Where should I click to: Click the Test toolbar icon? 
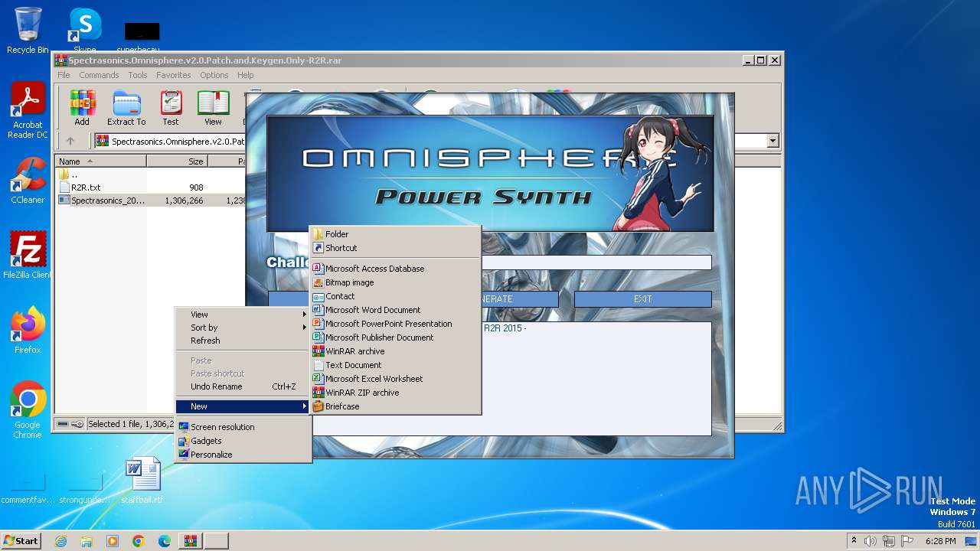171,108
